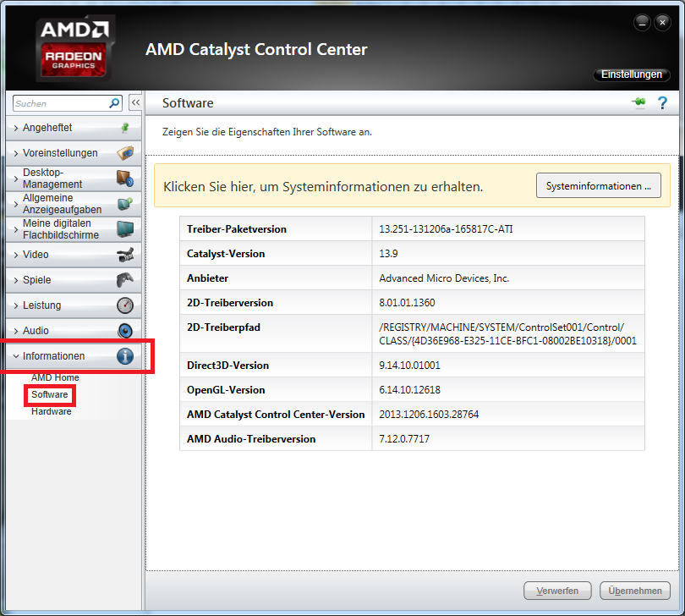Select Treiber-Paketversion value 13.251-131206a-165817C-ATI
This screenshot has width=685, height=616.
pos(446,229)
